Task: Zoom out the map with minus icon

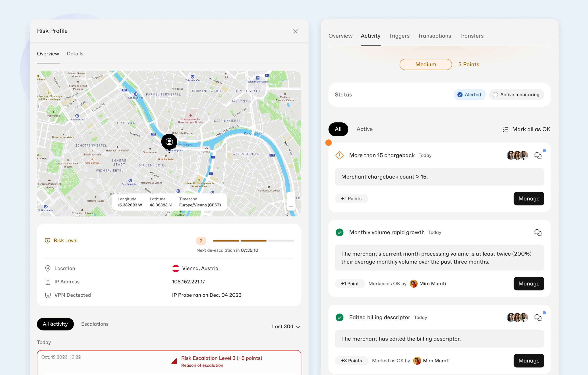Action: (x=291, y=206)
